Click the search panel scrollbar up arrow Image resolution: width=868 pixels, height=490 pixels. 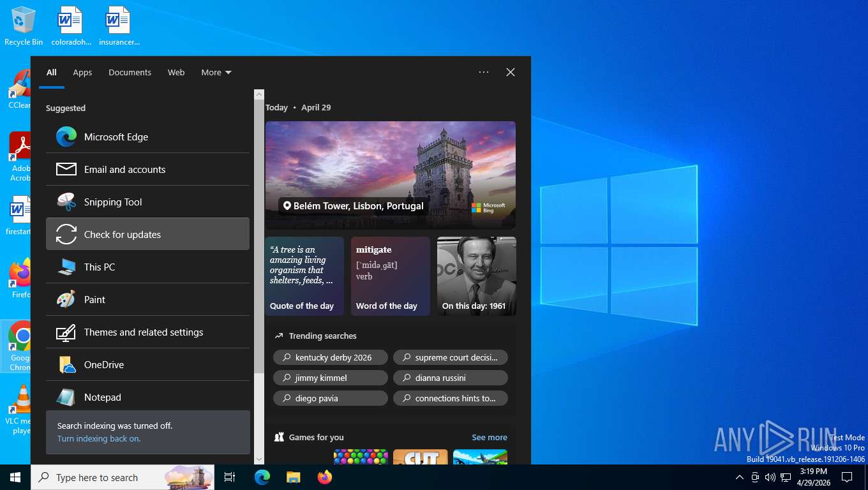pyautogui.click(x=259, y=94)
